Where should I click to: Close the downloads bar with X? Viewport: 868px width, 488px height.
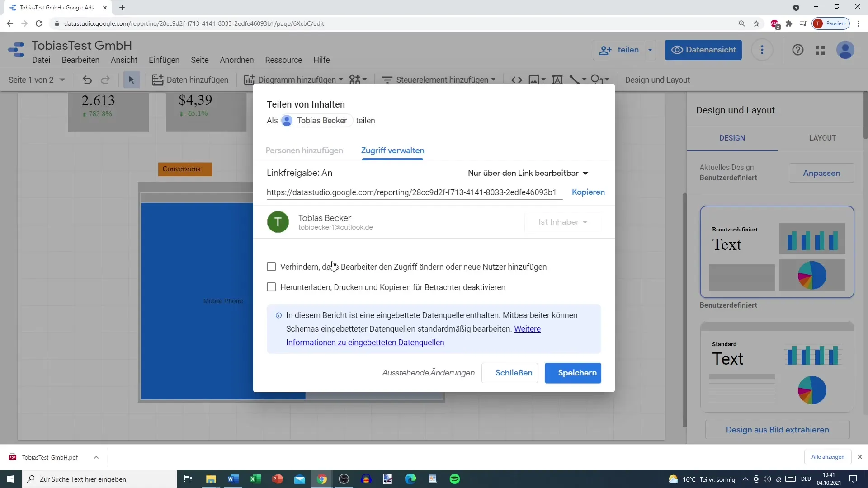[x=860, y=457]
